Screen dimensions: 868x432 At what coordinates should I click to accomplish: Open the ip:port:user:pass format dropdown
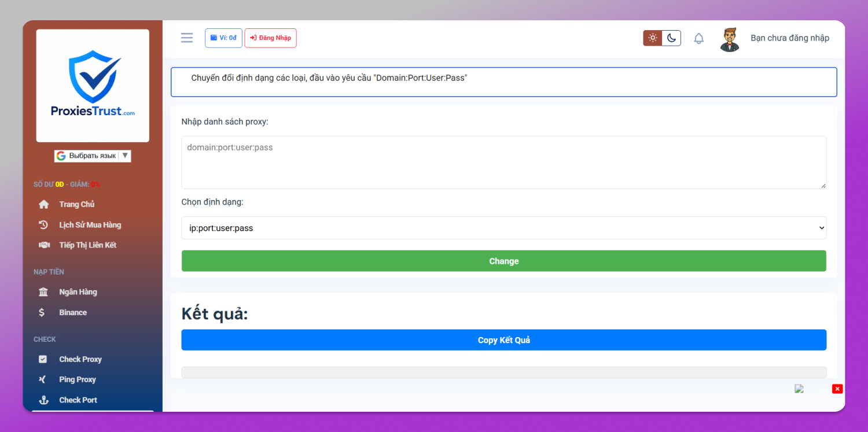pyautogui.click(x=503, y=228)
